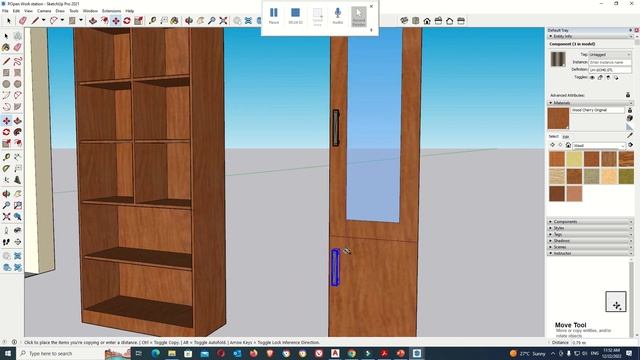Collapse the Materials panel header
640x360 pixels.
[x=591, y=103]
